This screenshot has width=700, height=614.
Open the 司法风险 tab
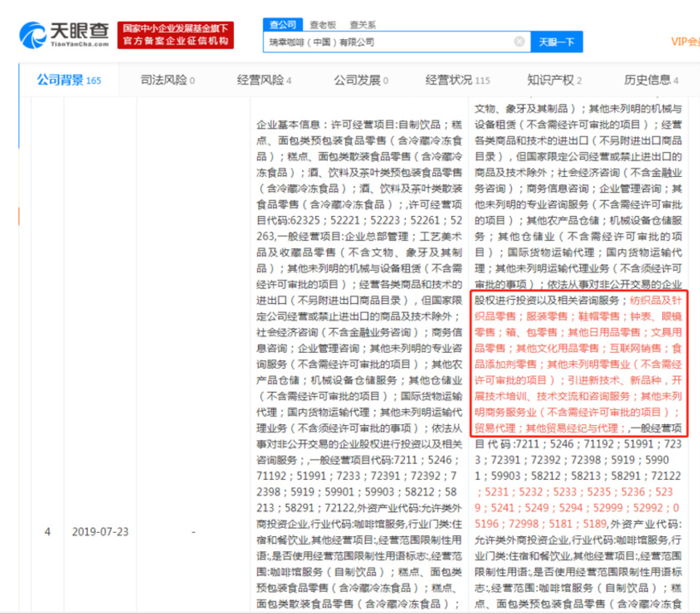(x=162, y=80)
